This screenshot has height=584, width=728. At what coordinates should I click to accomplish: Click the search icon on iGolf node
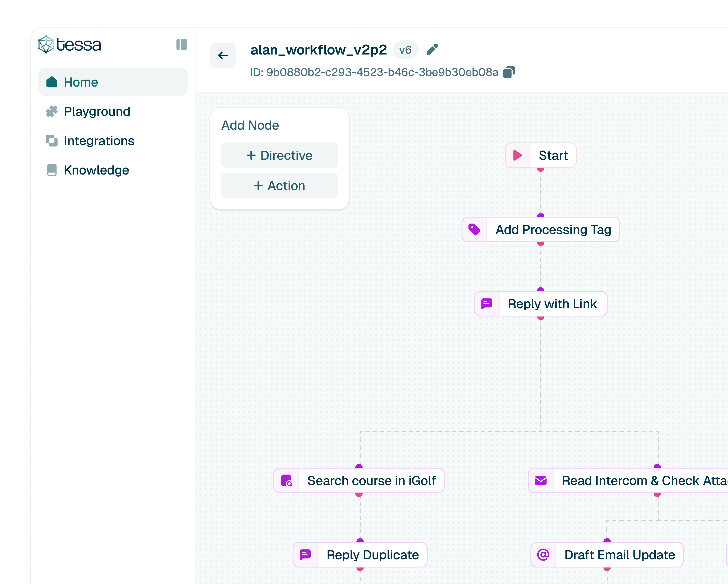point(286,481)
